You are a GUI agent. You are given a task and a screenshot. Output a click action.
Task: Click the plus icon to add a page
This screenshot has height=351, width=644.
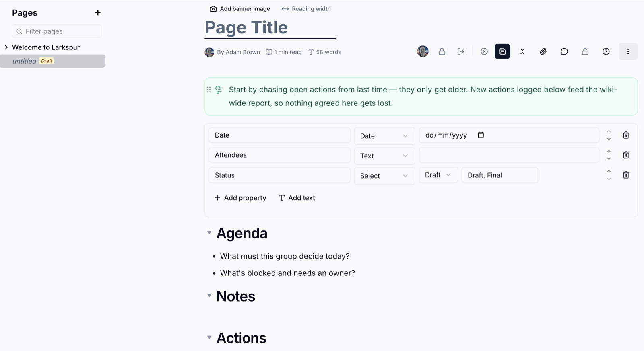pos(98,13)
